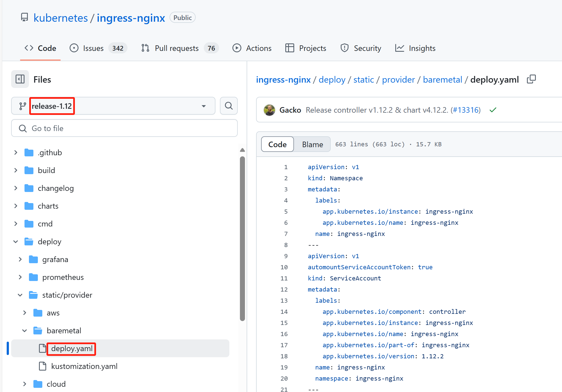Switch to Blame view

point(312,144)
